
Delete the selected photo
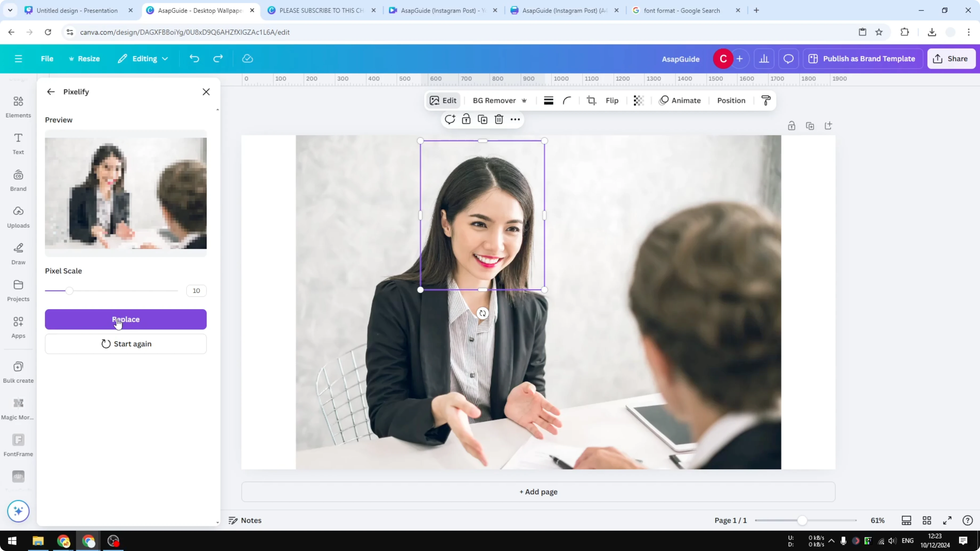click(x=499, y=119)
